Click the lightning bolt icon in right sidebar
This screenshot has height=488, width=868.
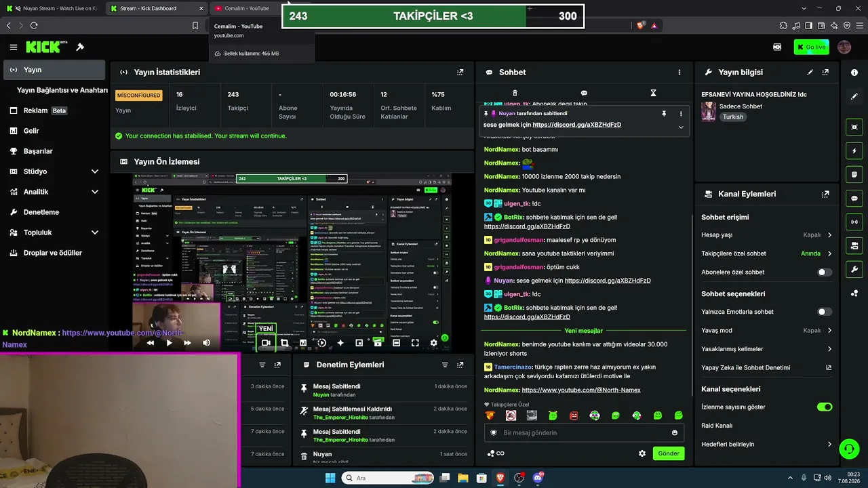[x=854, y=150]
